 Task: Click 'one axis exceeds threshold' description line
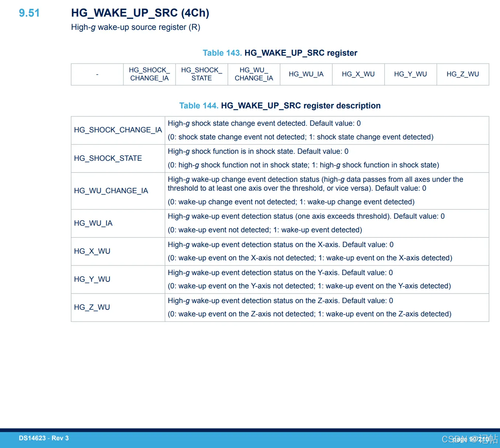click(306, 216)
